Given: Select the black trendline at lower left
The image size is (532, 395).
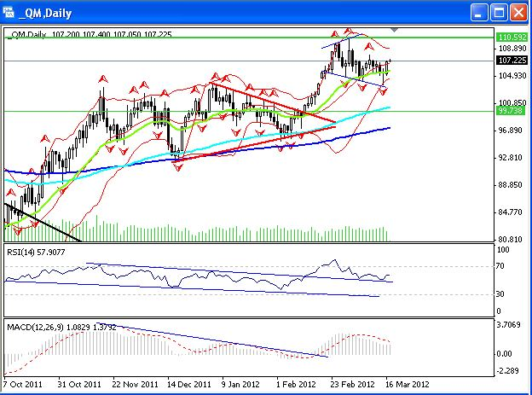Looking at the screenshot, I should point(43,223).
